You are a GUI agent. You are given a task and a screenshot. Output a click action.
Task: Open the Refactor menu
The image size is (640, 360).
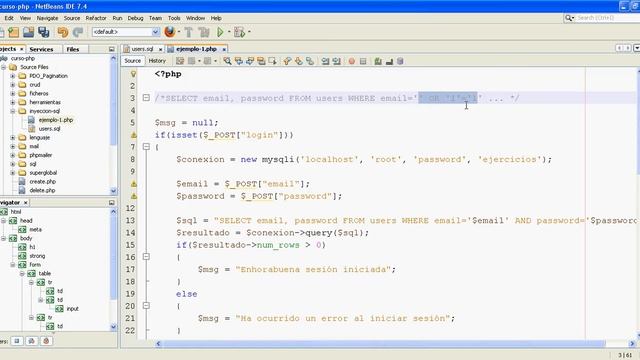point(96,18)
